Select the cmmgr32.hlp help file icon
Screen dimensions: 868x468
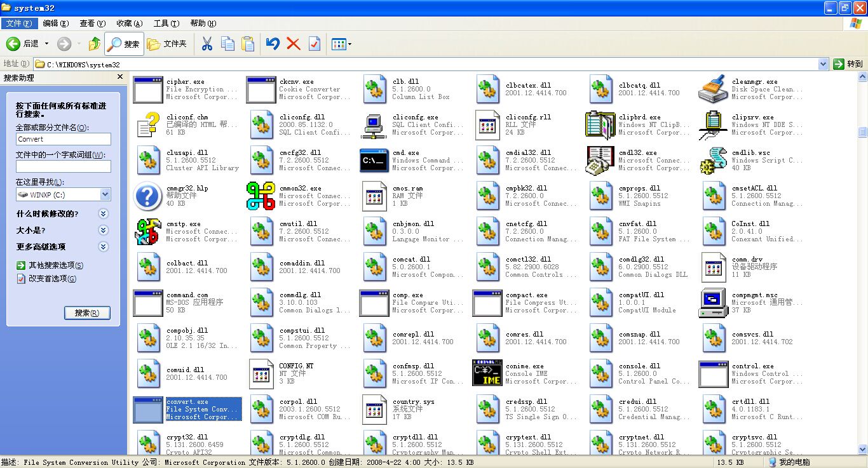(x=147, y=196)
